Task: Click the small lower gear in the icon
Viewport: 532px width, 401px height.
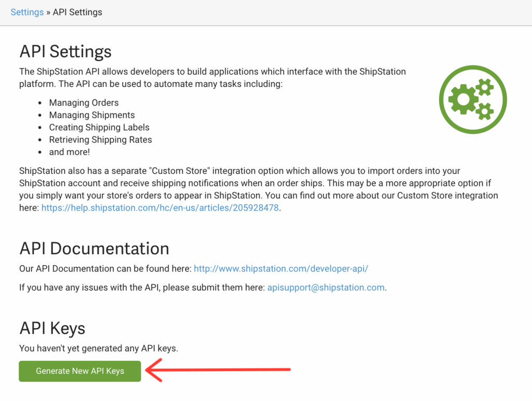Action: click(x=485, y=111)
